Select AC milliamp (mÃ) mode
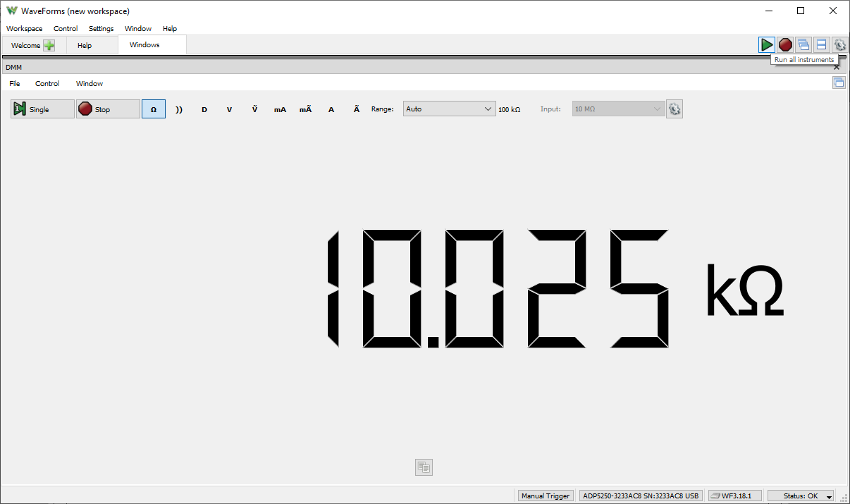The width and height of the screenshot is (850, 504). [x=305, y=109]
